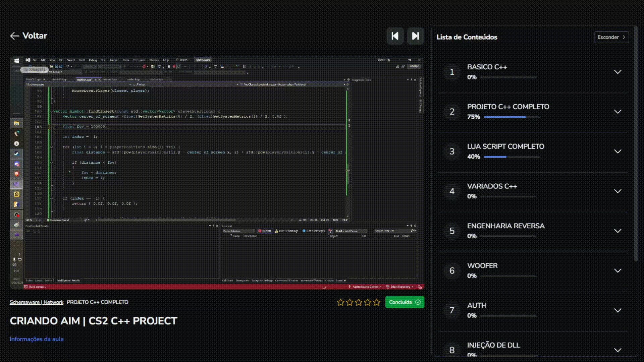Expand the BASICO C++ module

coord(617,72)
